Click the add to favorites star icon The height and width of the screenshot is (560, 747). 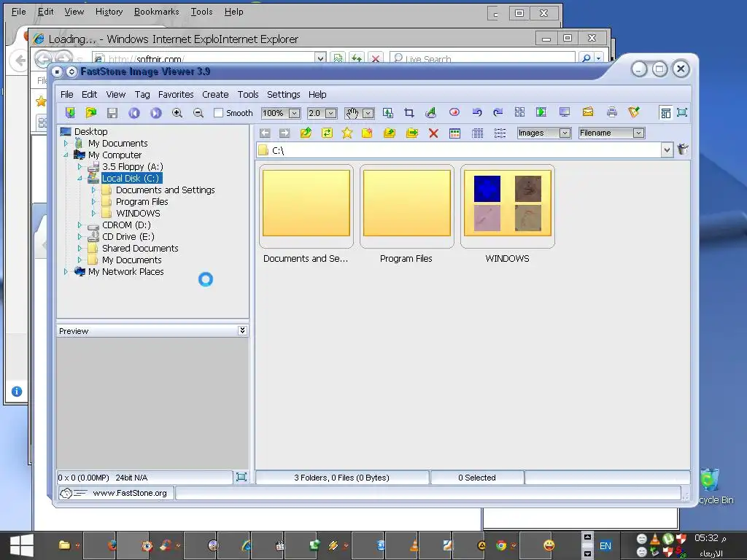(x=347, y=133)
